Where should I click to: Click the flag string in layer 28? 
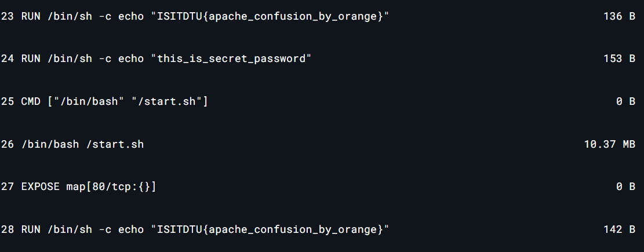coord(270,229)
